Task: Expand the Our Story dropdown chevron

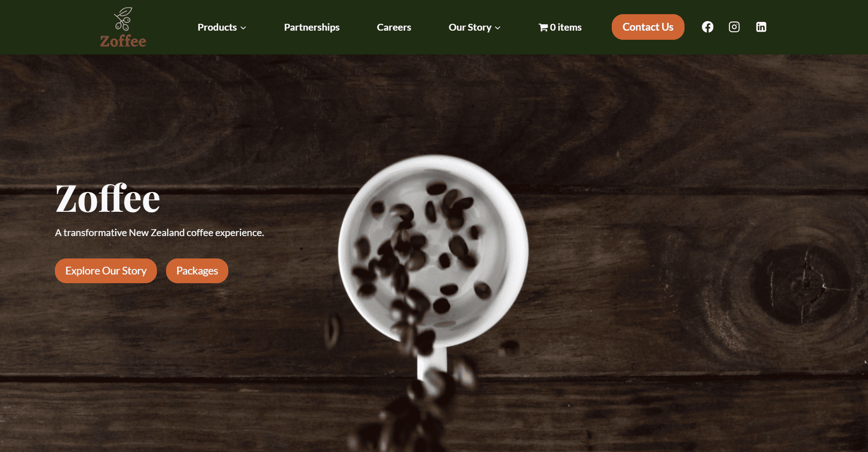Action: [x=498, y=28]
